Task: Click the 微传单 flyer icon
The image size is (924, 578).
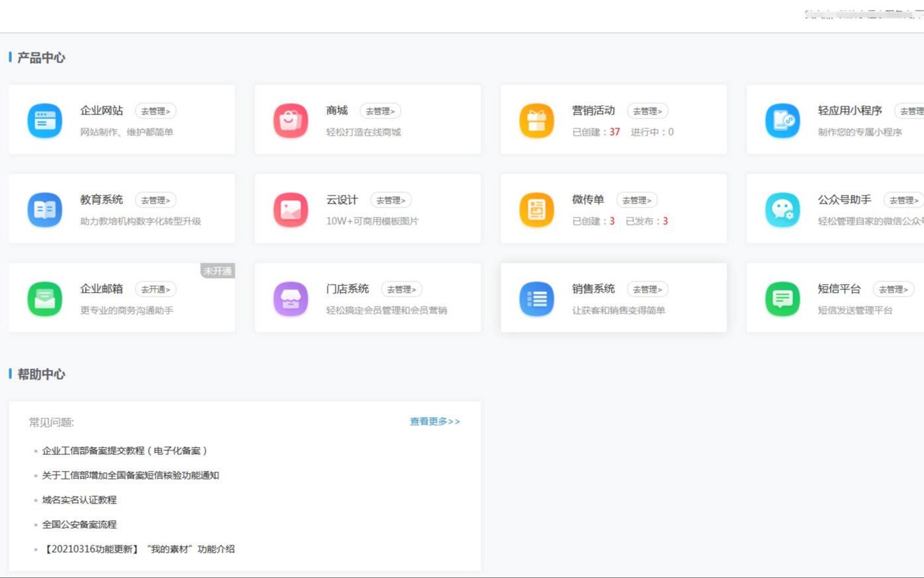Action: [536, 210]
